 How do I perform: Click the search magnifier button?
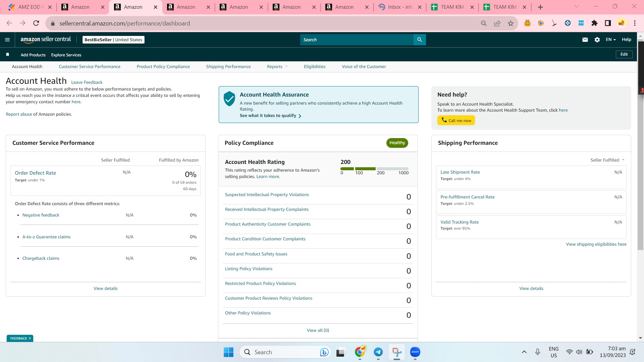pyautogui.click(x=420, y=40)
